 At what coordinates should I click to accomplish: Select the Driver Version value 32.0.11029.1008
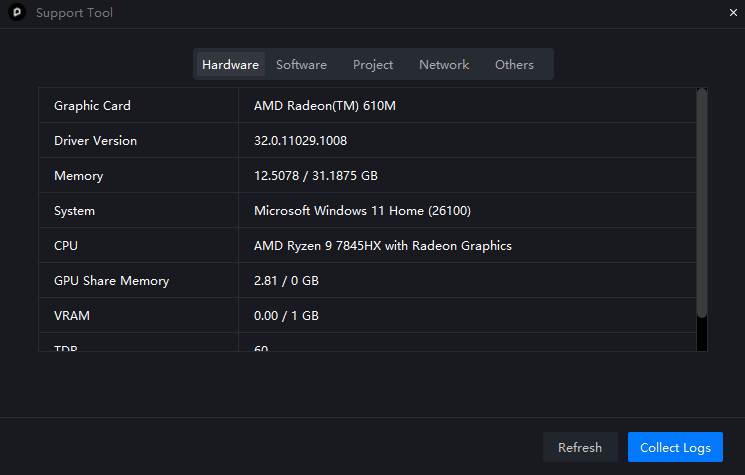pyautogui.click(x=300, y=141)
